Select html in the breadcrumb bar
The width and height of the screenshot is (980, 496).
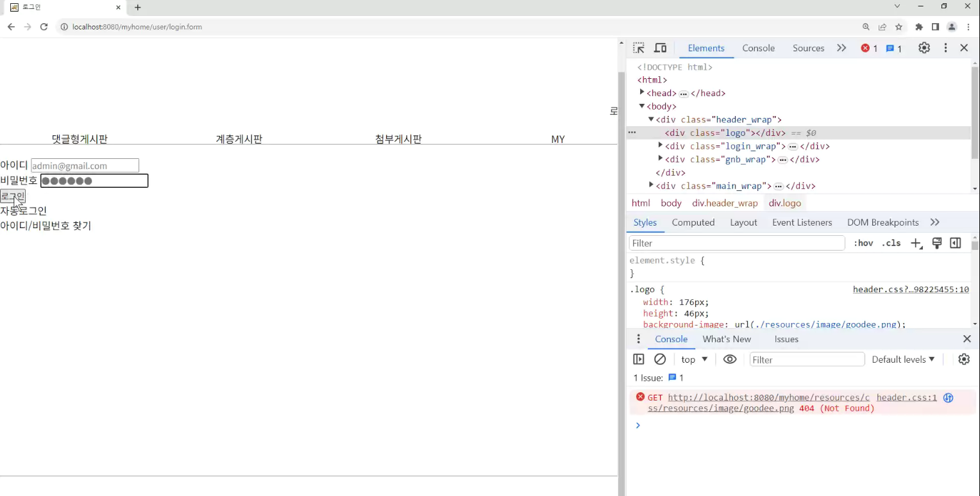[641, 203]
